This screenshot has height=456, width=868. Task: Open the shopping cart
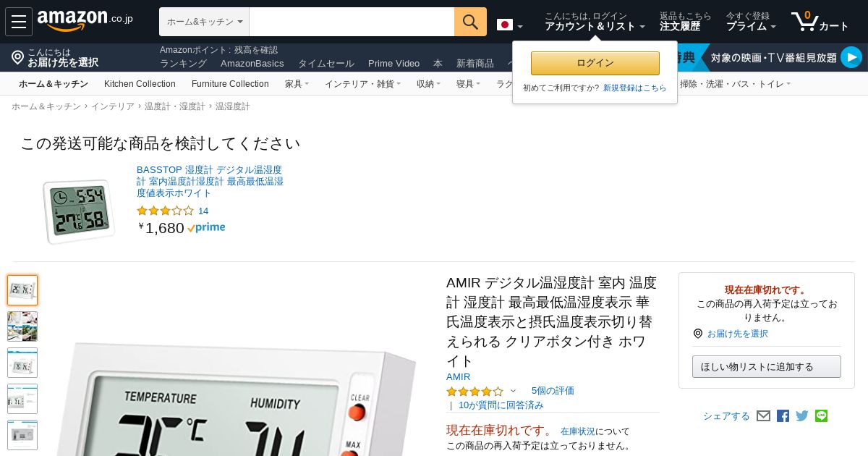820,22
